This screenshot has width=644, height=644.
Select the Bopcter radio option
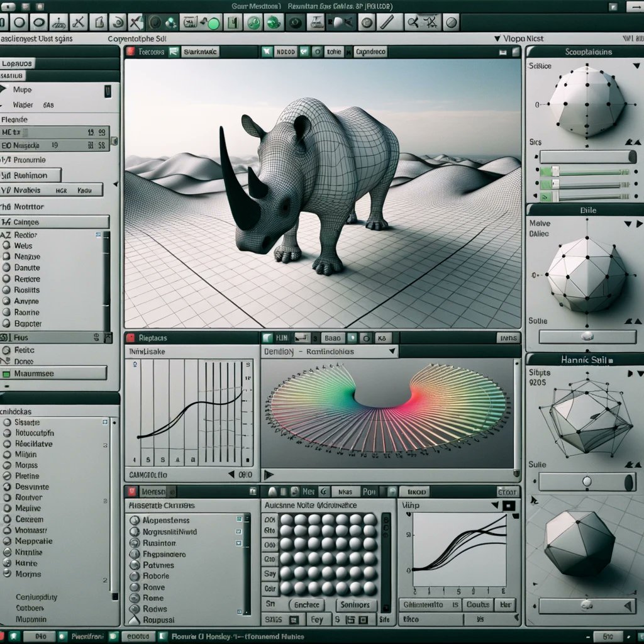pos(6,324)
